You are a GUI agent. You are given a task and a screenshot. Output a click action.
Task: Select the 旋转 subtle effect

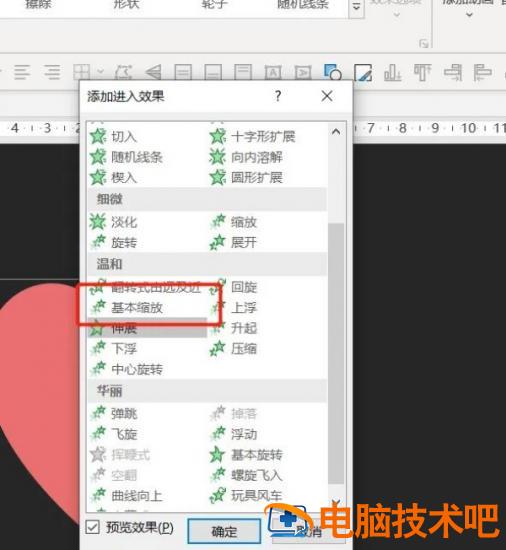point(114,242)
